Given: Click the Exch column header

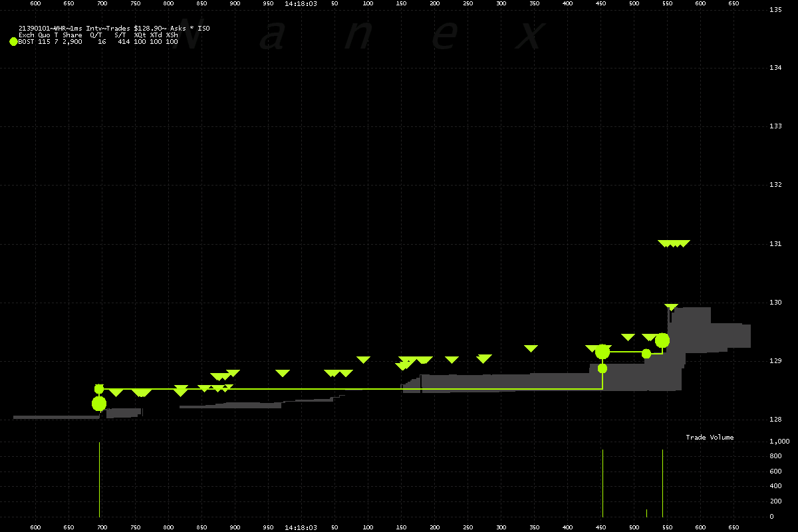Looking at the screenshot, I should (27, 35).
